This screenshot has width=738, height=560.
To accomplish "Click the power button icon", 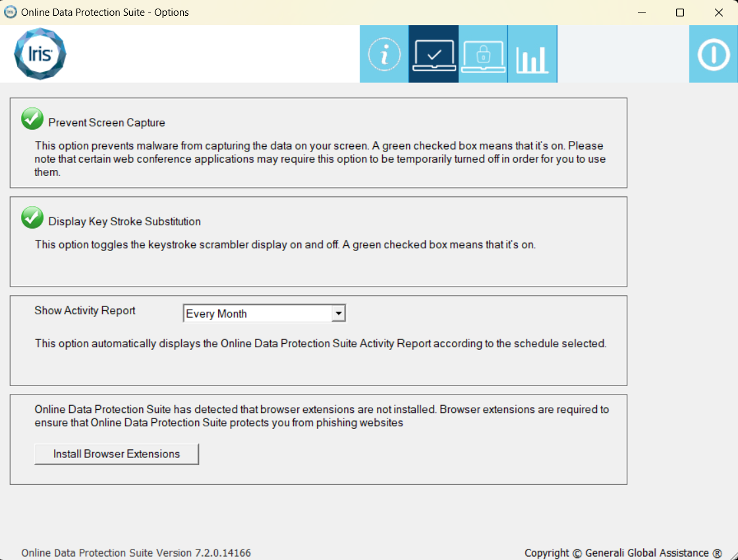I will click(714, 55).
